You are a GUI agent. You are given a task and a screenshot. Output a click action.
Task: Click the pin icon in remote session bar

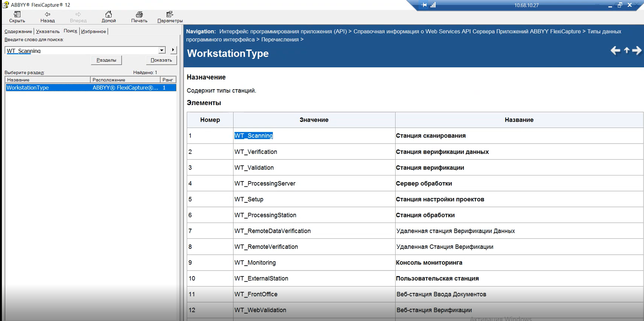coord(424,5)
